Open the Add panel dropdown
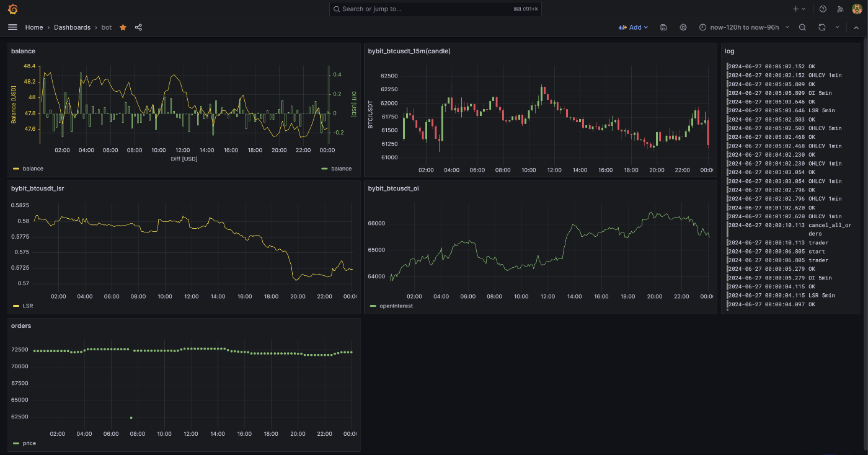The width and height of the screenshot is (868, 455). click(633, 27)
